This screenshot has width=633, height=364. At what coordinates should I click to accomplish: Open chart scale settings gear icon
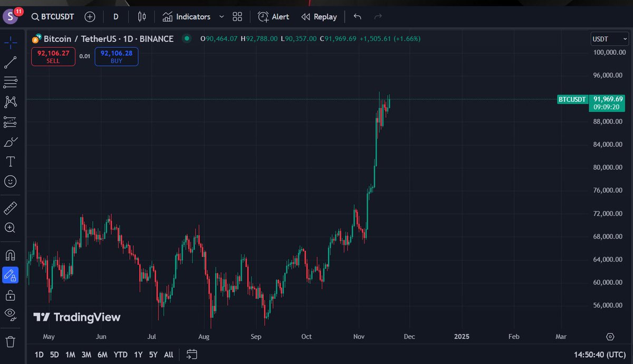pyautogui.click(x=610, y=337)
